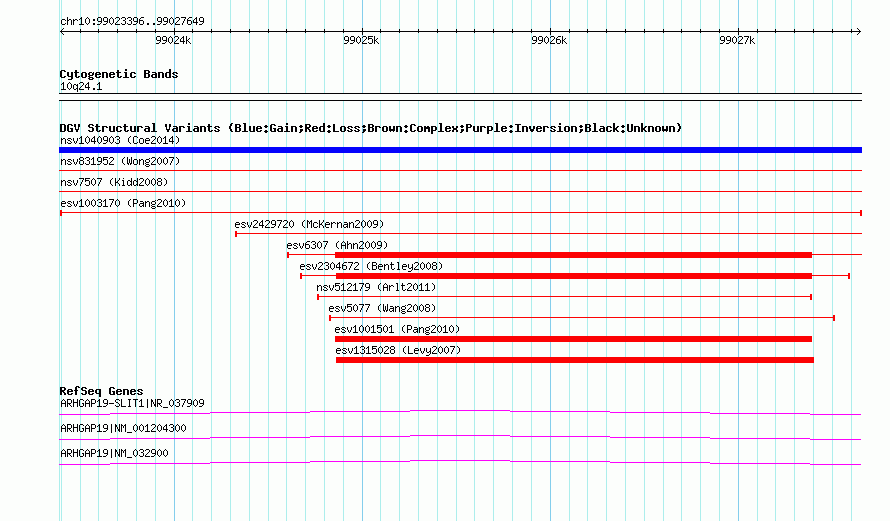Open the Cytogenetic Bands track title

[119, 74]
